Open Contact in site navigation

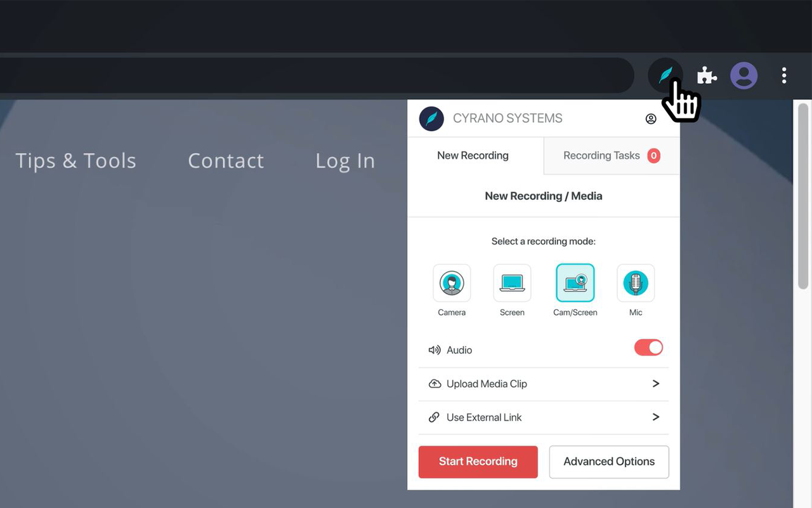(226, 161)
